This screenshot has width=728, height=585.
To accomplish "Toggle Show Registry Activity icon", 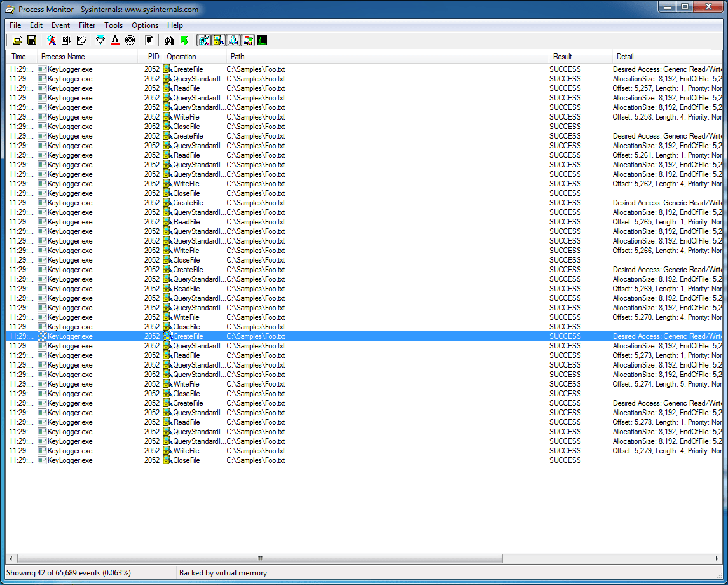I will (x=204, y=41).
